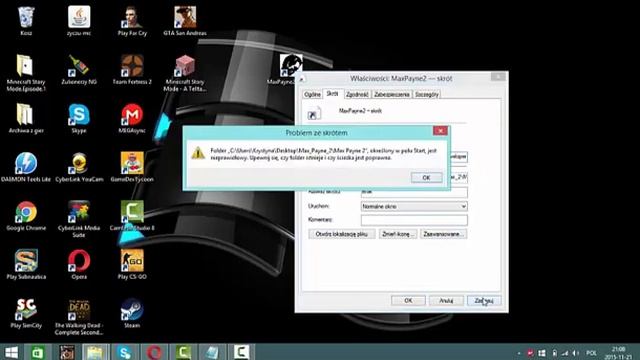The image size is (640, 360).
Task: Open the white Camtasia recorder taskbar icon
Action: click(x=241, y=352)
